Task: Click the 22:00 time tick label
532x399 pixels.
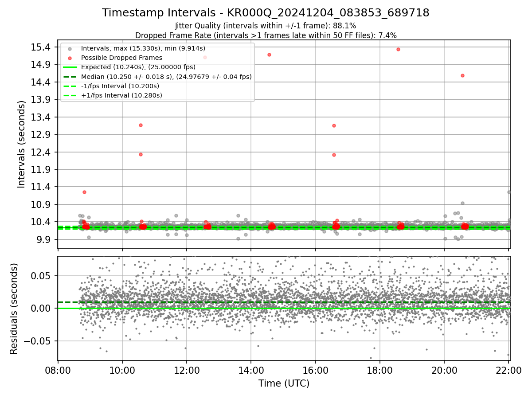Action: coord(509,371)
